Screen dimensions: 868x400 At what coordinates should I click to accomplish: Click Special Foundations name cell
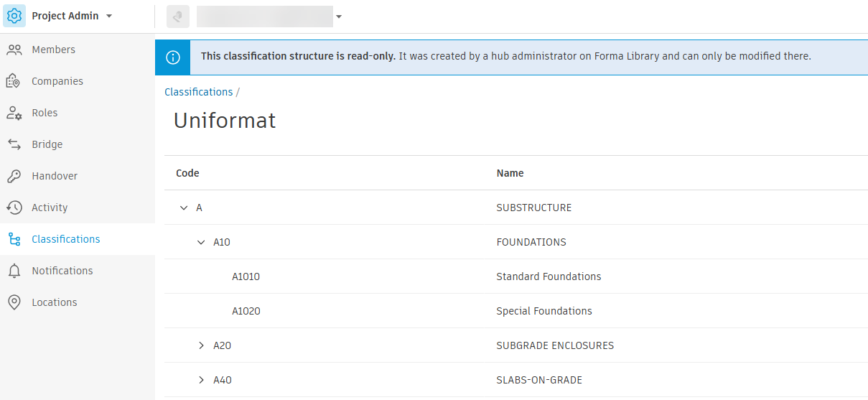(544, 311)
